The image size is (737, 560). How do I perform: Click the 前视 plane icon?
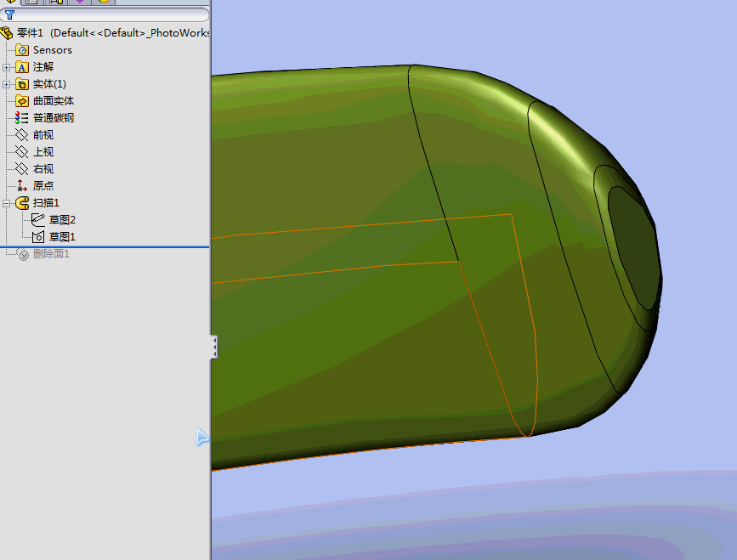tap(21, 135)
